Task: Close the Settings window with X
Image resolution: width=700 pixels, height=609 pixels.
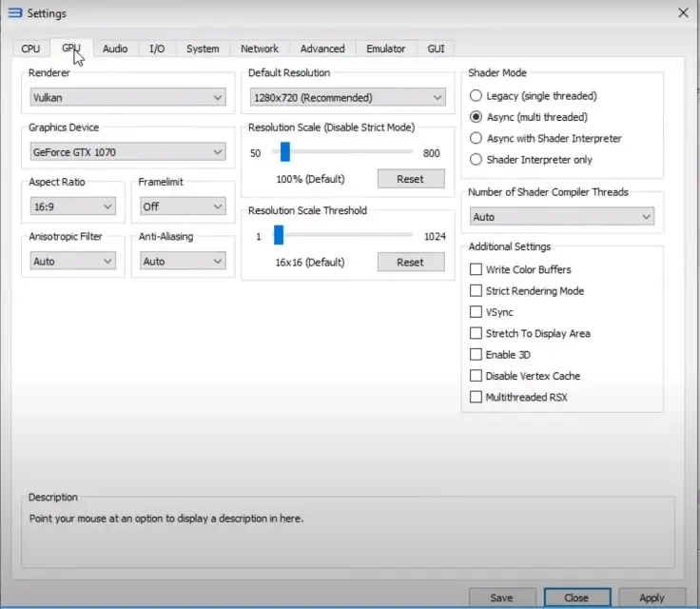Action: [683, 13]
